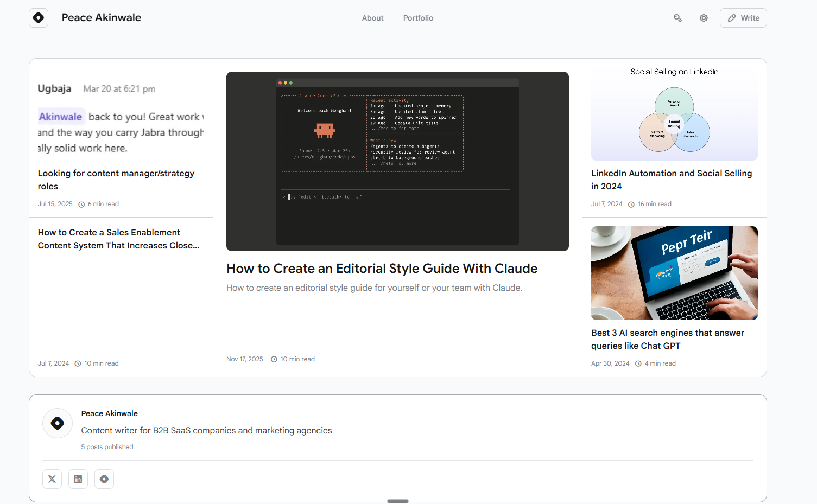Open the Hashnode icon in the footer
817x504 pixels.
(104, 479)
